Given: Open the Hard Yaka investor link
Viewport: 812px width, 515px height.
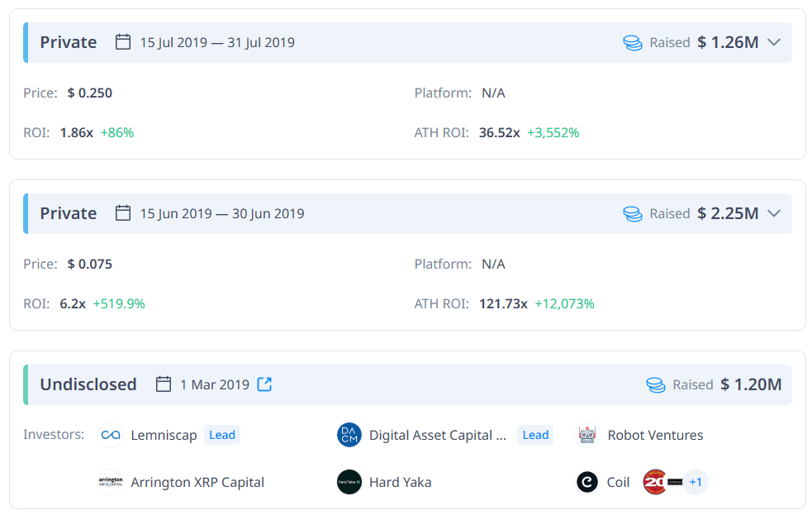Looking at the screenshot, I should (400, 482).
